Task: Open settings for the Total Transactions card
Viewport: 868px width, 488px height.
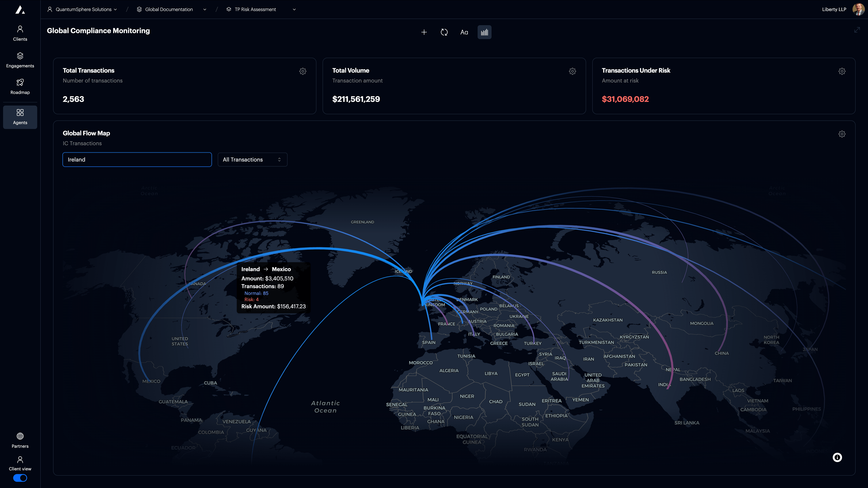Action: [303, 71]
